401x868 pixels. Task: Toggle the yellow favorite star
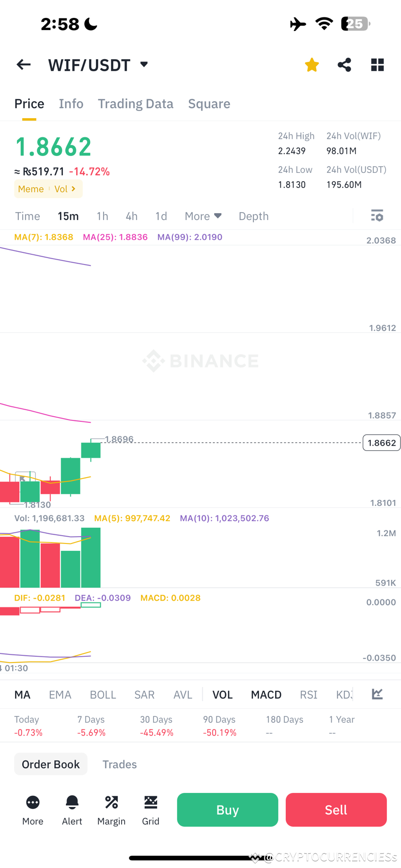click(312, 64)
